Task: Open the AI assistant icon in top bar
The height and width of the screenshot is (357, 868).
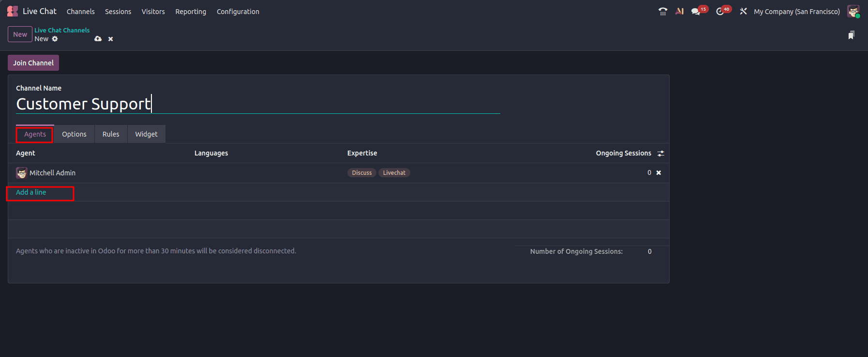Action: tap(680, 11)
